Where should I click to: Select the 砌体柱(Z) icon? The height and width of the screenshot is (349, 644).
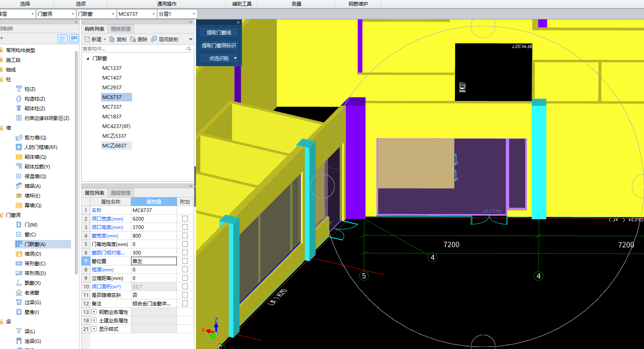click(x=19, y=108)
